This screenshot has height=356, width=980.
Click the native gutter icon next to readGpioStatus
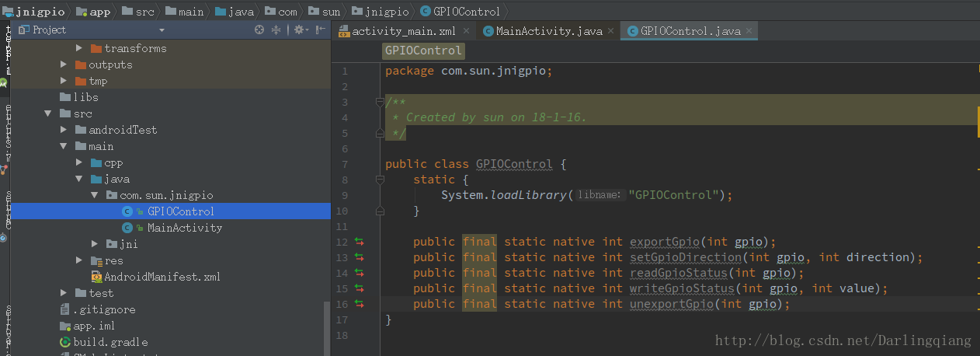point(360,273)
